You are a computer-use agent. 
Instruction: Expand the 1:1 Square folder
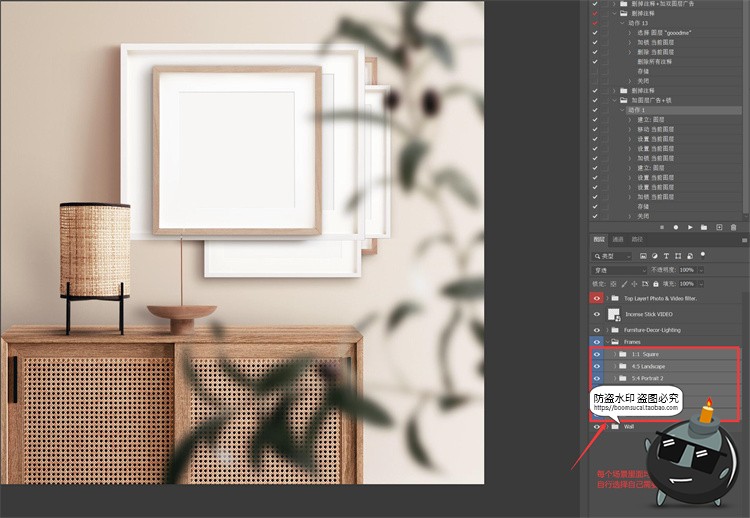[x=615, y=354]
